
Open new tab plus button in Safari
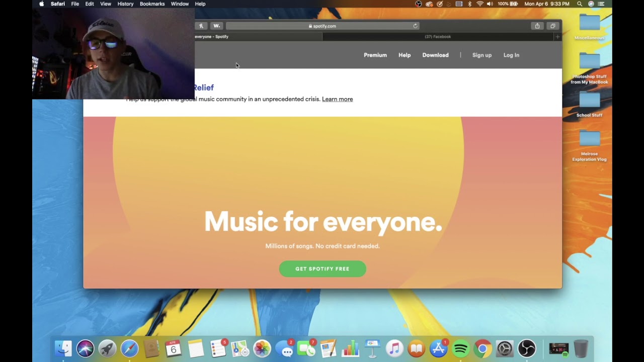557,37
